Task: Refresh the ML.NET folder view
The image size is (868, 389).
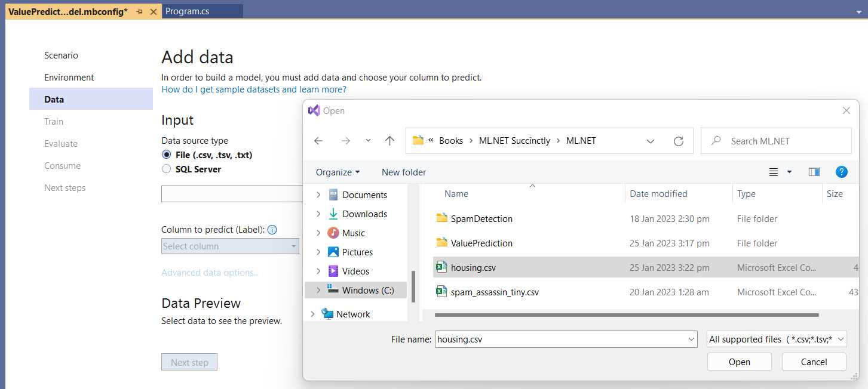Action: (x=678, y=141)
